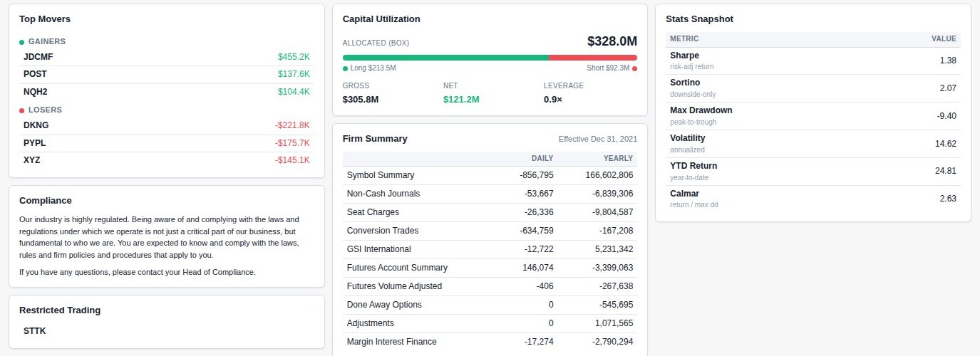This screenshot has height=356, width=980.
Task: Select the Sharpe metric row
Action: [813, 61]
